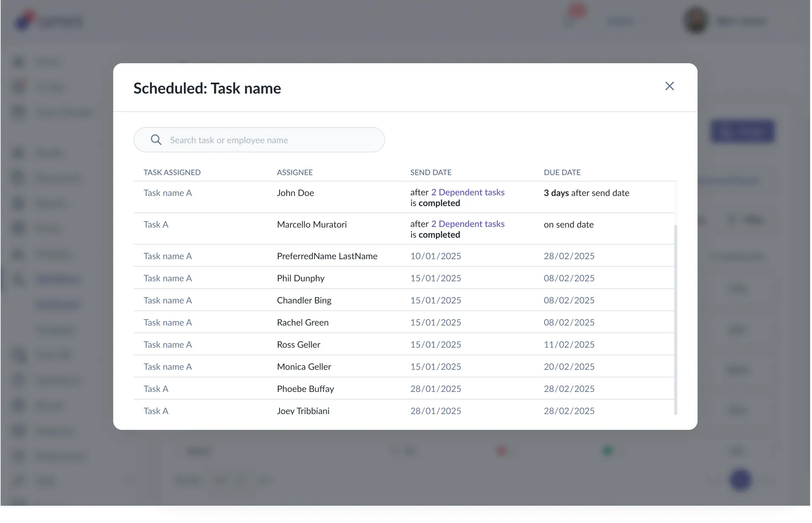Open task assigned to Chandler Bing
The width and height of the screenshot is (812, 523).
[x=167, y=300]
